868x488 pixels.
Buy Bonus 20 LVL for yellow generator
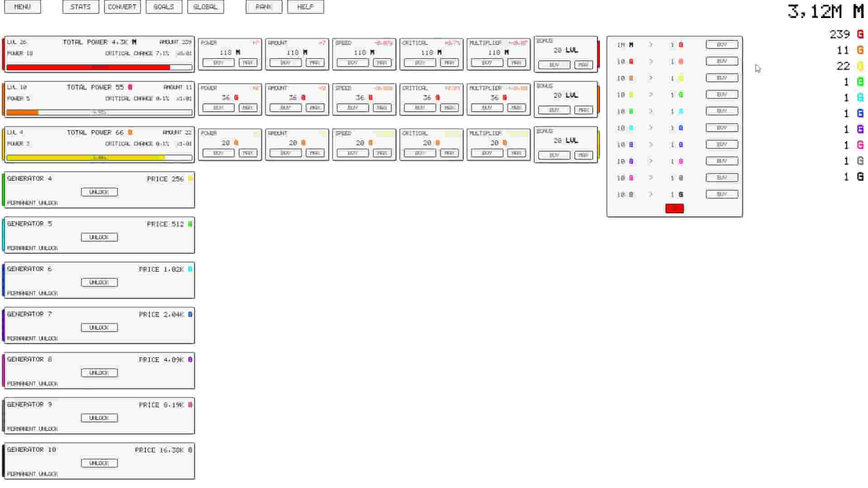click(554, 155)
